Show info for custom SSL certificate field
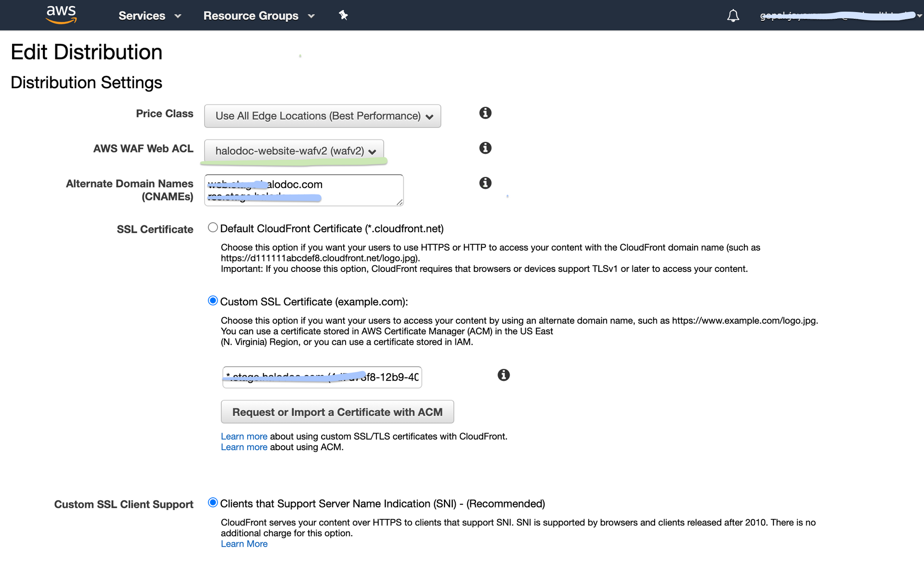The height and width of the screenshot is (561, 924). tap(504, 375)
